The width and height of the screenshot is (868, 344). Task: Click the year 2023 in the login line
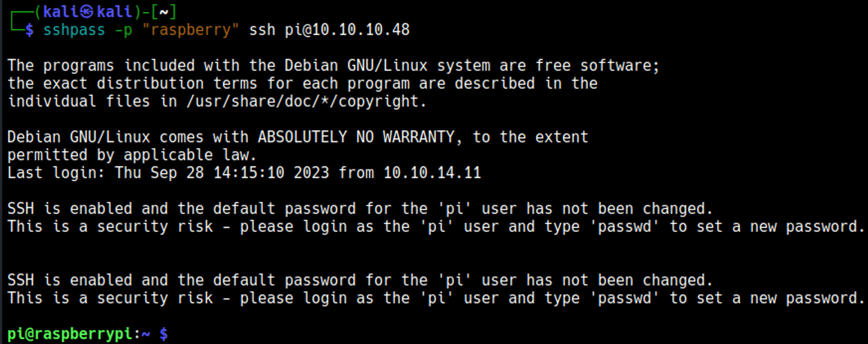(x=311, y=173)
